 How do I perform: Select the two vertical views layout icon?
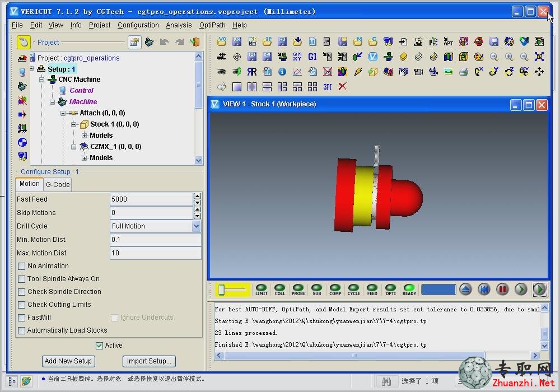(x=252, y=87)
